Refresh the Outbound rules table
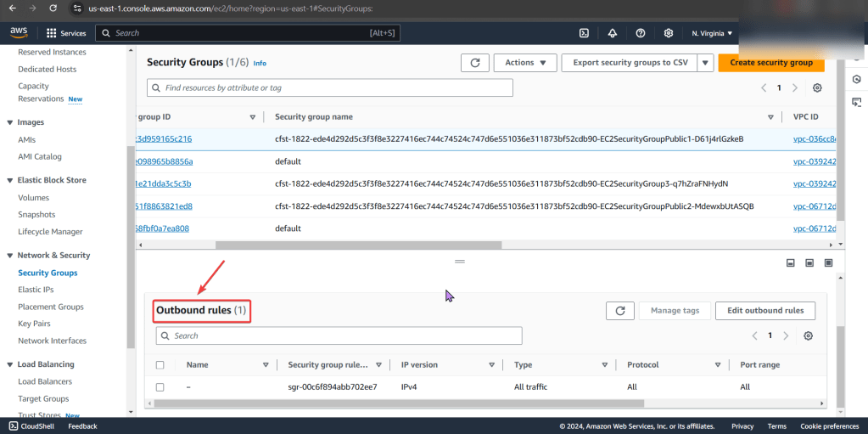The height and width of the screenshot is (434, 868). tap(619, 311)
